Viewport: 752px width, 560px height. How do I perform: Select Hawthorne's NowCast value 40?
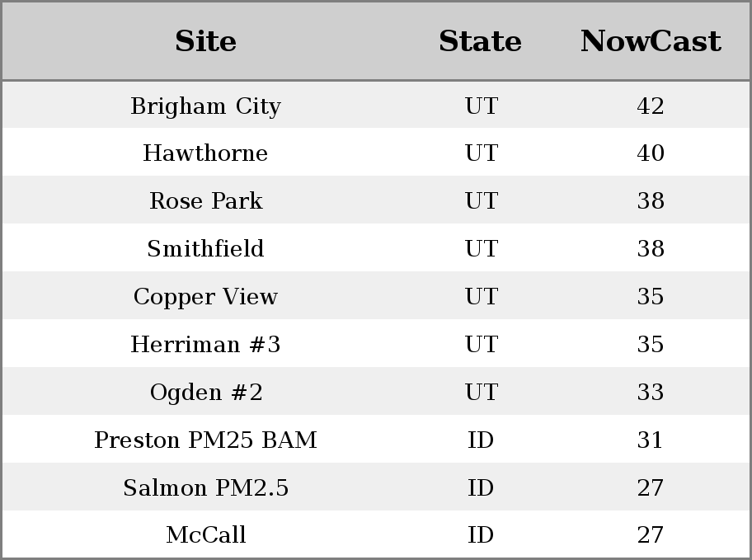pos(650,153)
